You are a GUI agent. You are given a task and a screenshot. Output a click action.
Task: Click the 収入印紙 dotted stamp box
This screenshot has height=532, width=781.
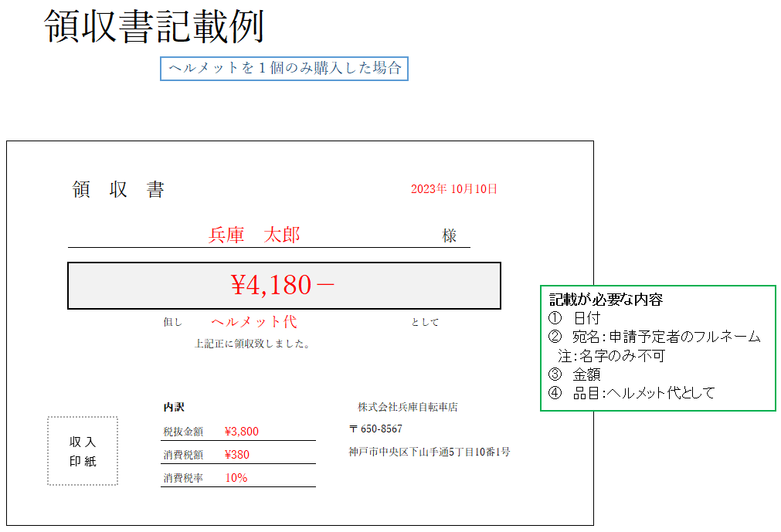pos(83,451)
